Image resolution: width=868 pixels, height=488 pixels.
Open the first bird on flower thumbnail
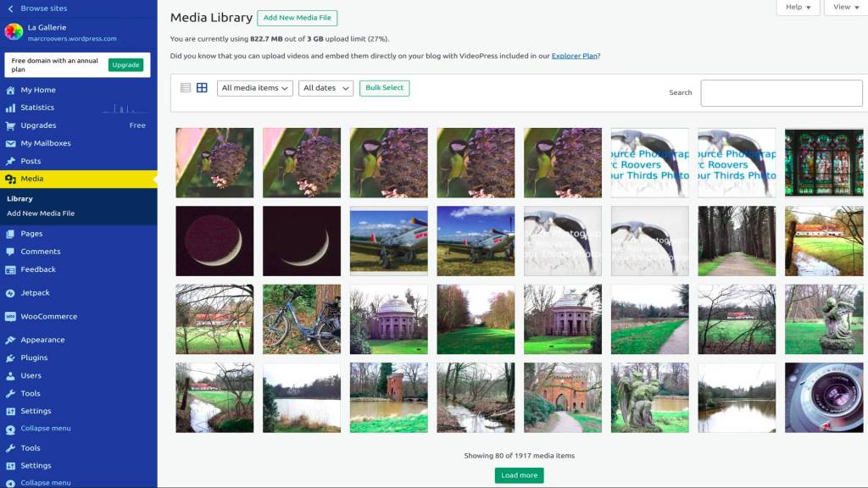[214, 163]
